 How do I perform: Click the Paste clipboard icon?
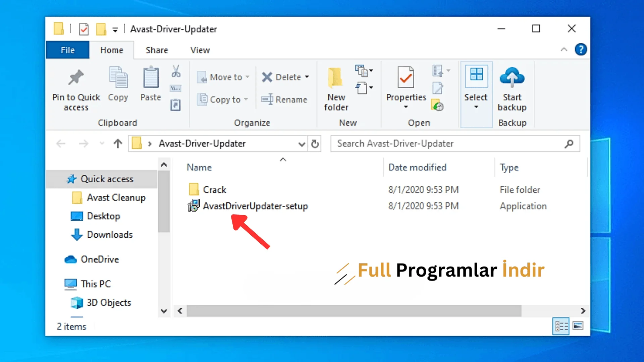click(x=151, y=77)
